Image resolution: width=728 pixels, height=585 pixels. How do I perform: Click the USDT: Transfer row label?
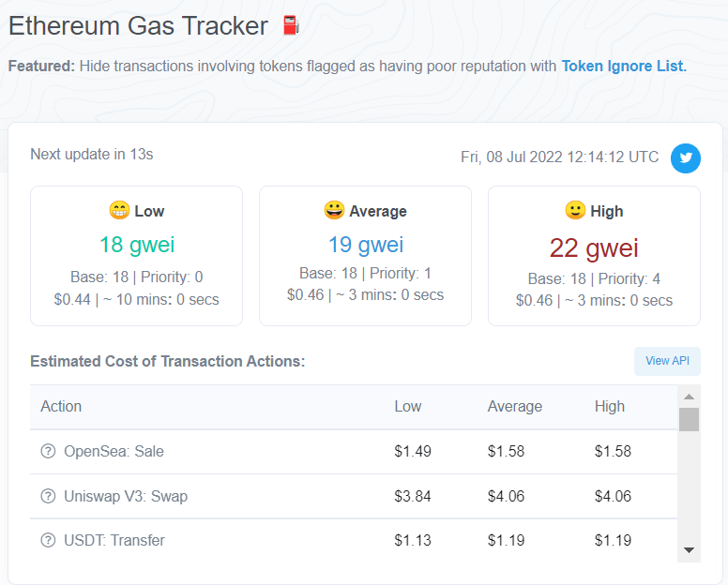[x=114, y=540]
